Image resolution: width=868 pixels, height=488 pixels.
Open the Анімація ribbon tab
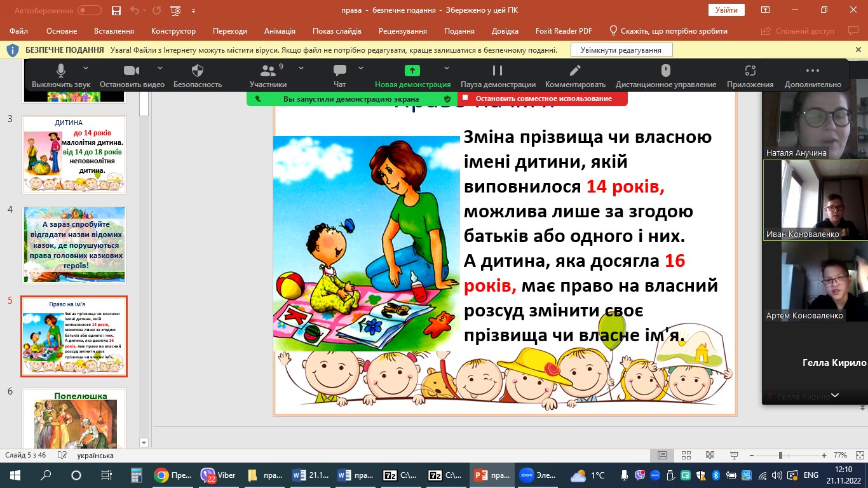point(280,31)
